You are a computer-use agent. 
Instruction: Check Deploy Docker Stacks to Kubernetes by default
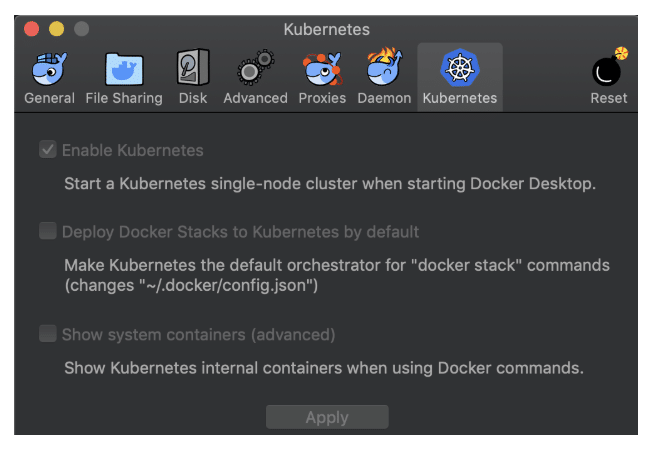pyautogui.click(x=48, y=231)
